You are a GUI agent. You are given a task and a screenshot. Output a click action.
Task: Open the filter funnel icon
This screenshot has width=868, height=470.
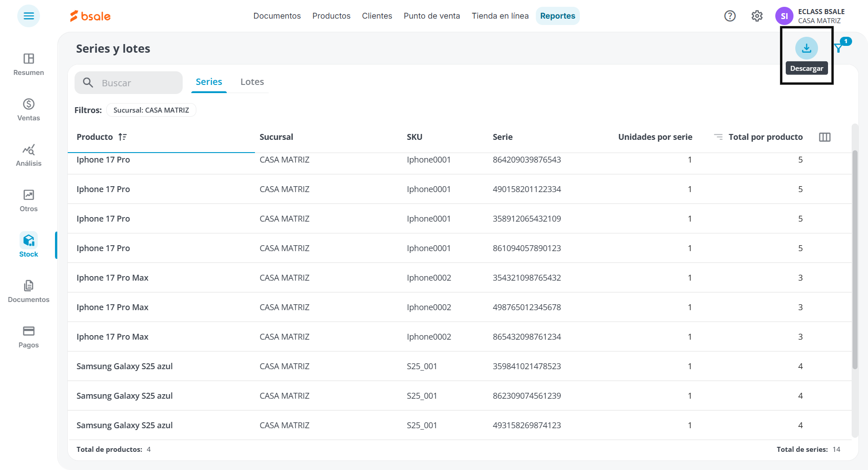tap(839, 48)
